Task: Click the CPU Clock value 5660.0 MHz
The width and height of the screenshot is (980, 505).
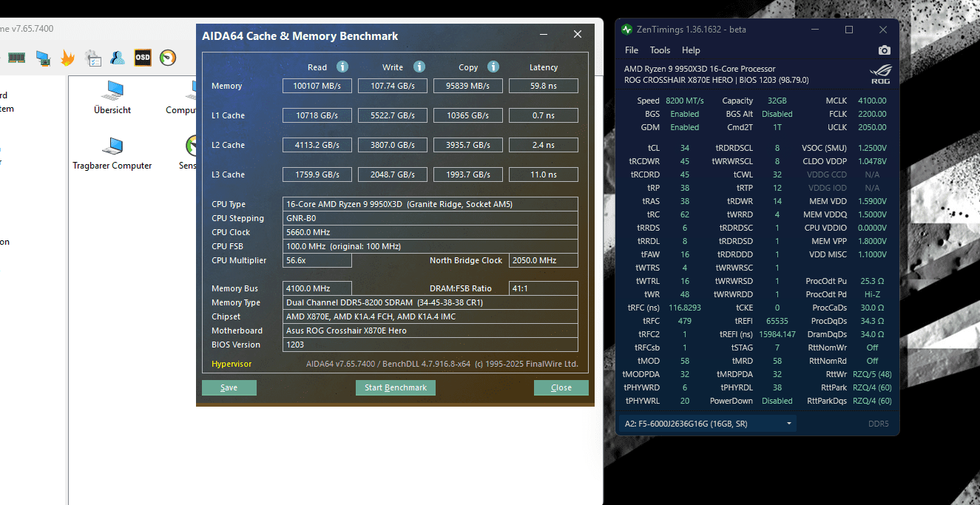Action: point(431,232)
